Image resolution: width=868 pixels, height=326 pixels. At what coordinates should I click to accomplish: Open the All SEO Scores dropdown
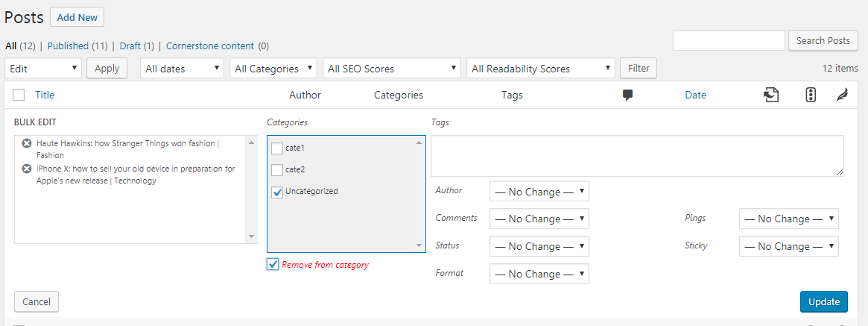392,69
